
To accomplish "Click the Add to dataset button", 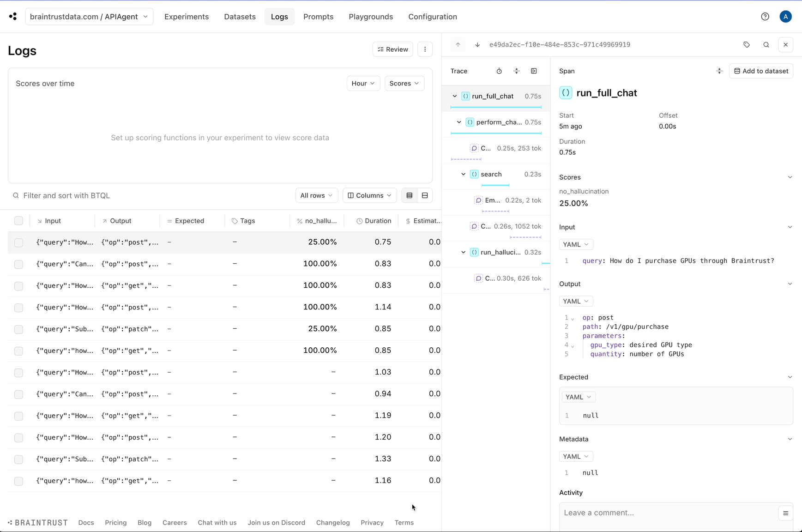I will point(761,71).
